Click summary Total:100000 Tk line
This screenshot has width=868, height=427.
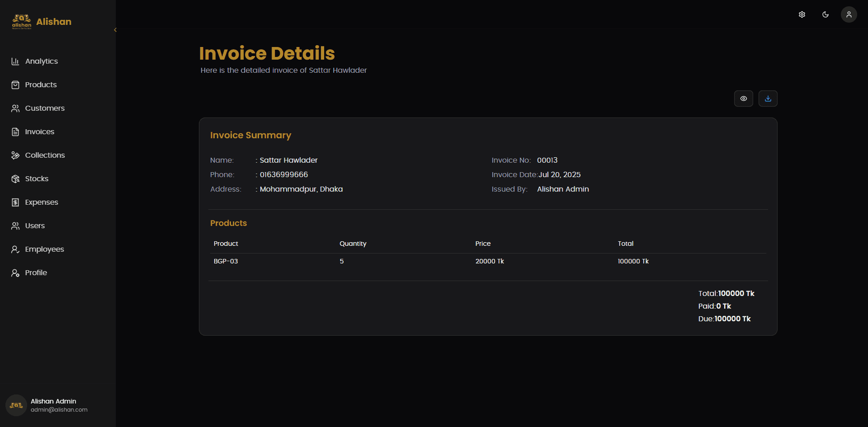click(x=726, y=294)
